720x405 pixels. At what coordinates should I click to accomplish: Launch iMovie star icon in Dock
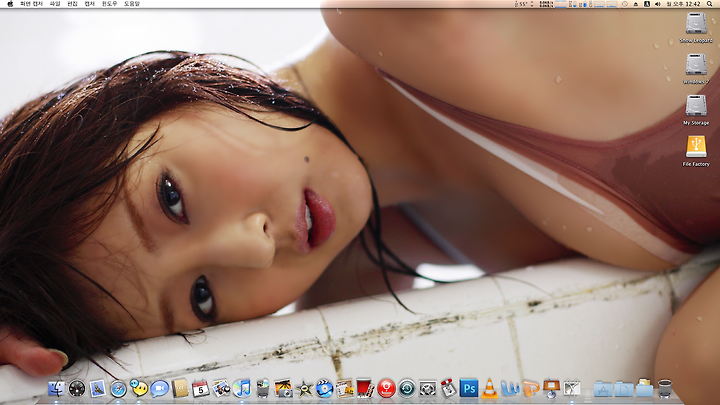point(304,389)
